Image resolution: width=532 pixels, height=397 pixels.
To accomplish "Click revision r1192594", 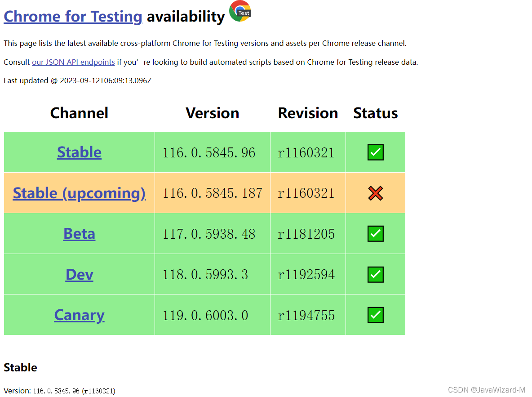I will (306, 275).
